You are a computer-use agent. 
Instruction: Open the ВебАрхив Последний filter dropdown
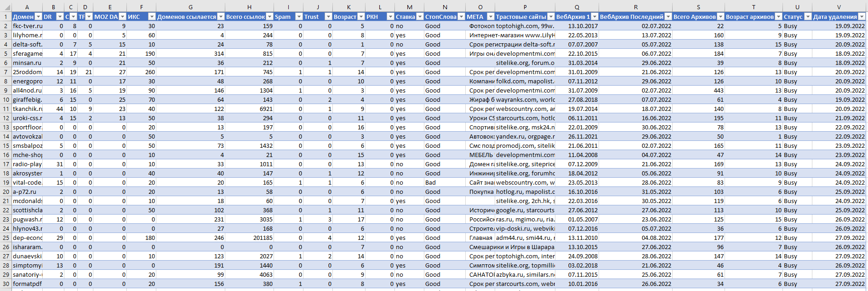coord(668,17)
